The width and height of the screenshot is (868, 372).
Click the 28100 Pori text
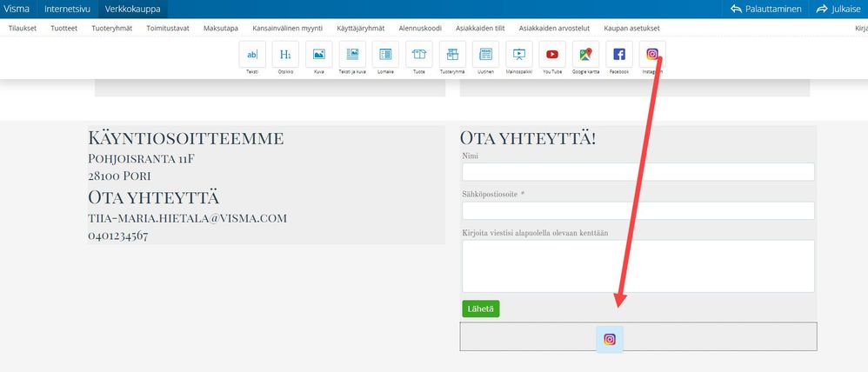[119, 176]
